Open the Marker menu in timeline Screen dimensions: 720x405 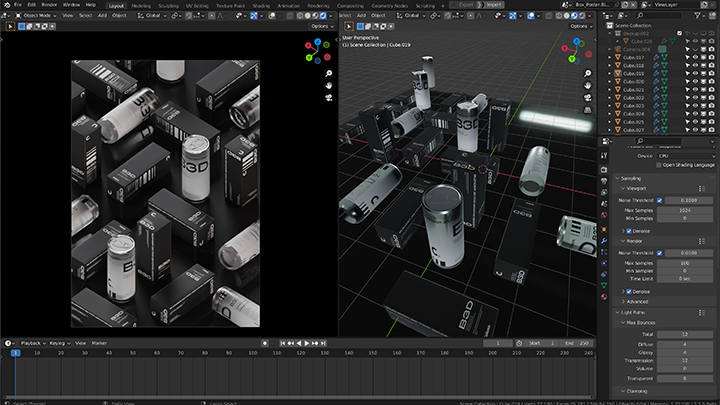click(x=99, y=343)
